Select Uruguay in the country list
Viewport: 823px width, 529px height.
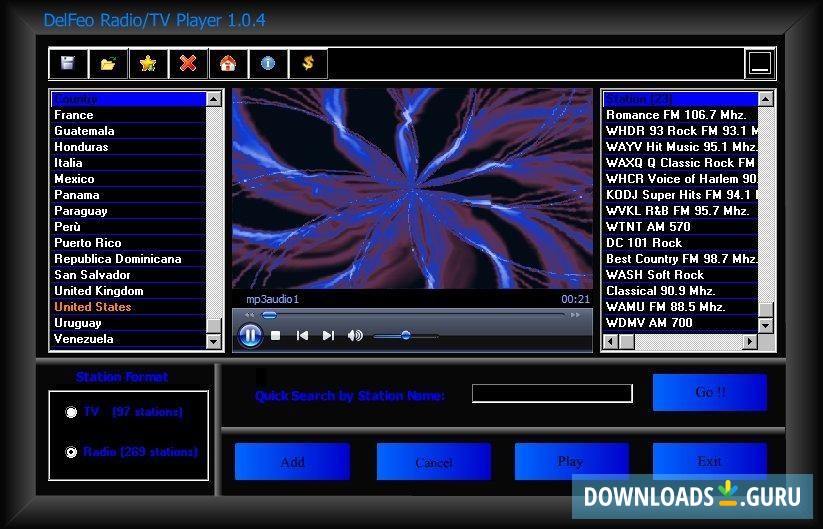(x=128, y=323)
